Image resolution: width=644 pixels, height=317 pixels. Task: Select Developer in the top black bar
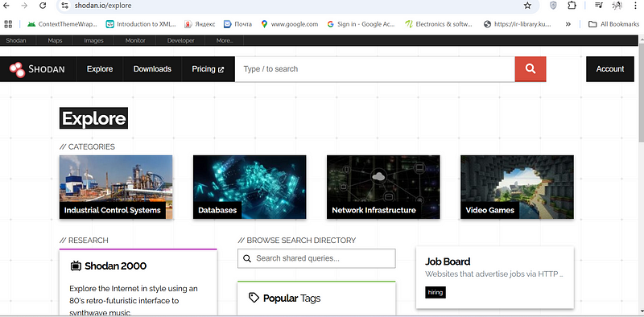pos(180,40)
